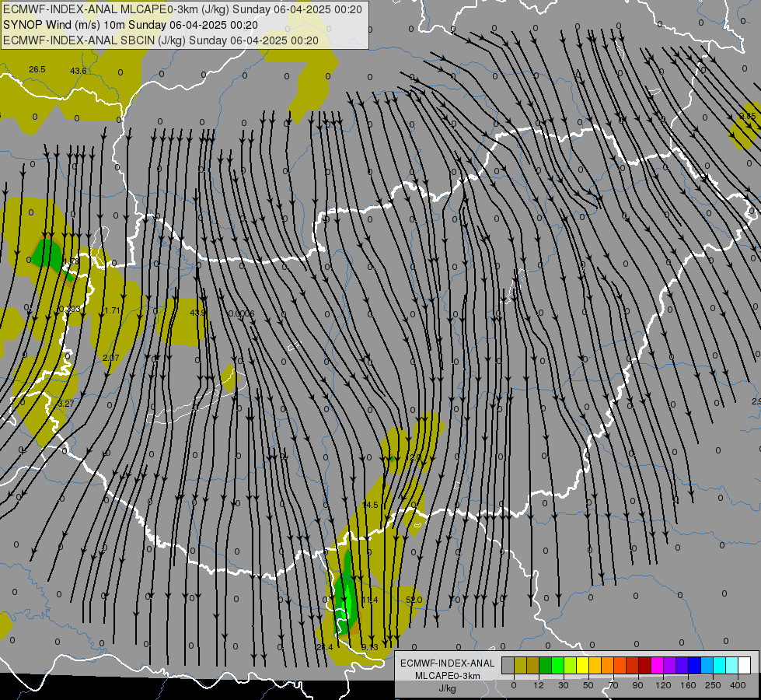
Task: Pick the dark green swatch right of 12
Action: click(546, 666)
